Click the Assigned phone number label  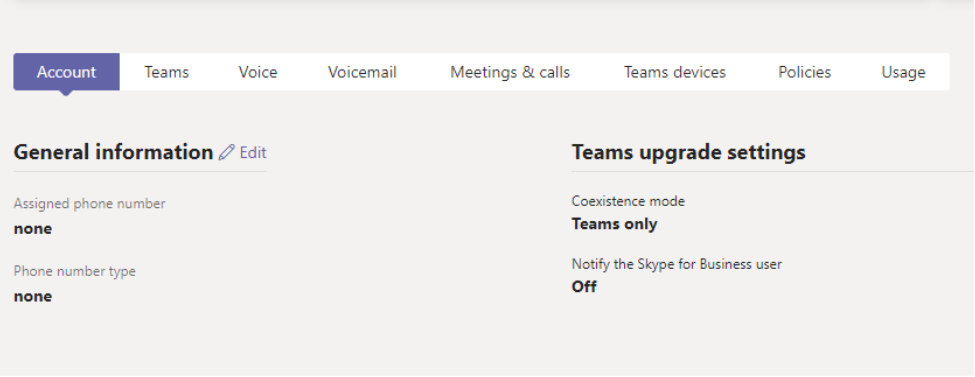[x=90, y=203]
